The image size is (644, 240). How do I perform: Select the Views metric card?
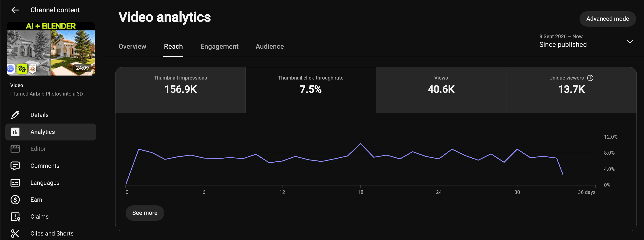pyautogui.click(x=441, y=90)
